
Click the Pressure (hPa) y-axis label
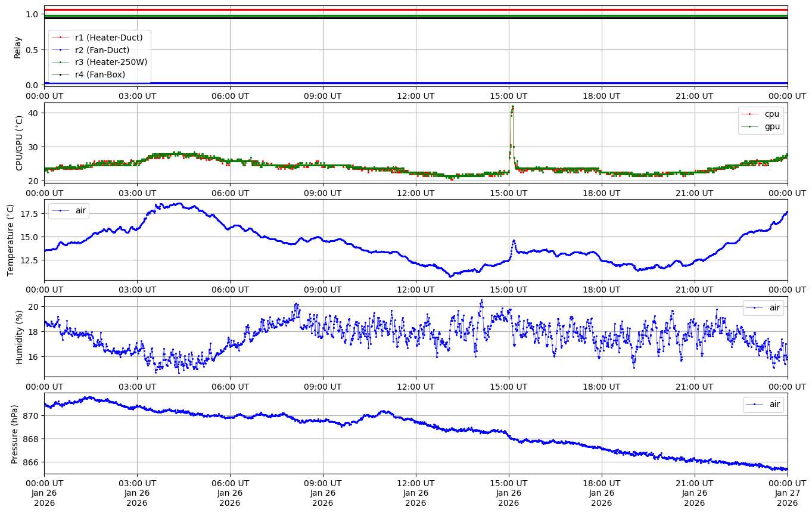[x=15, y=434]
